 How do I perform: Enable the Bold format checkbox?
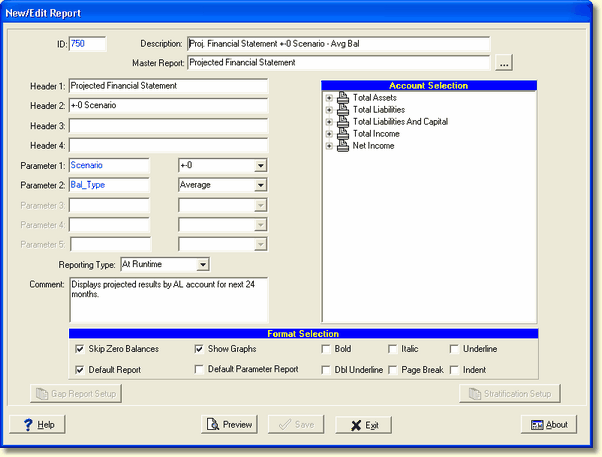(326, 349)
